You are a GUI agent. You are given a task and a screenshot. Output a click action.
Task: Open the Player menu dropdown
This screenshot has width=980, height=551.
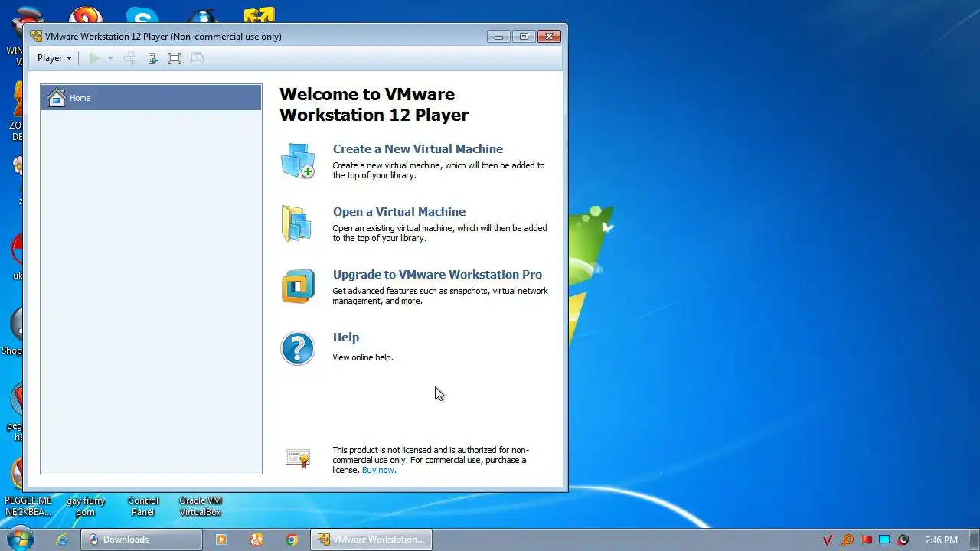(54, 58)
